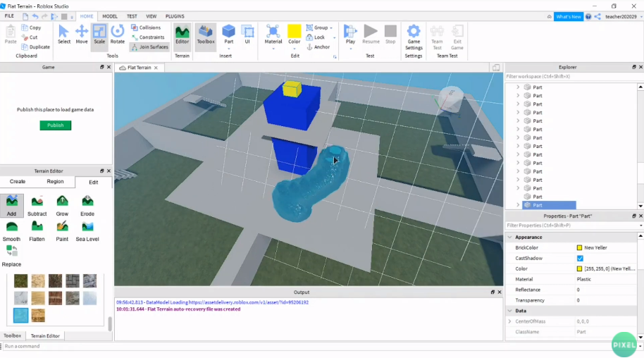The image size is (644, 358).
Task: Open quick access toolbar dropdown
Action: click(72, 17)
